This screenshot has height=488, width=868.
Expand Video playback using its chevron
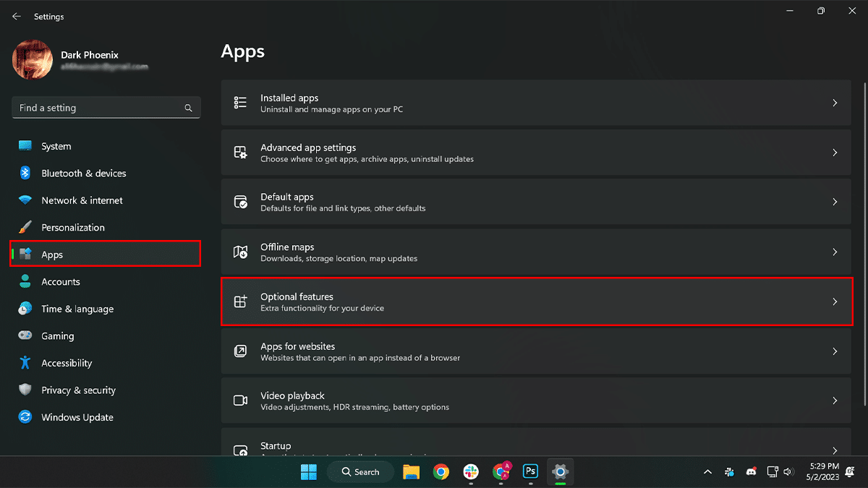click(x=834, y=401)
